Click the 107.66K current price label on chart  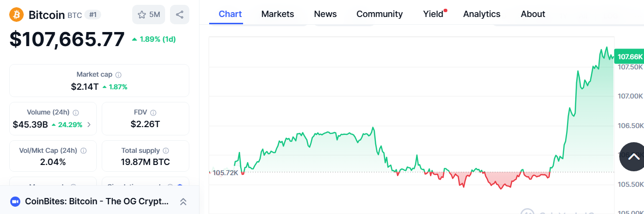(x=629, y=57)
